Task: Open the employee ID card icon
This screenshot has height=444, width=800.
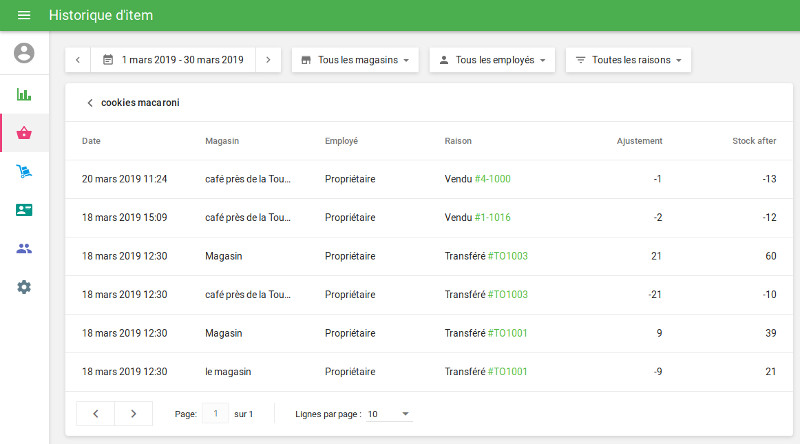Action: pos(24,210)
